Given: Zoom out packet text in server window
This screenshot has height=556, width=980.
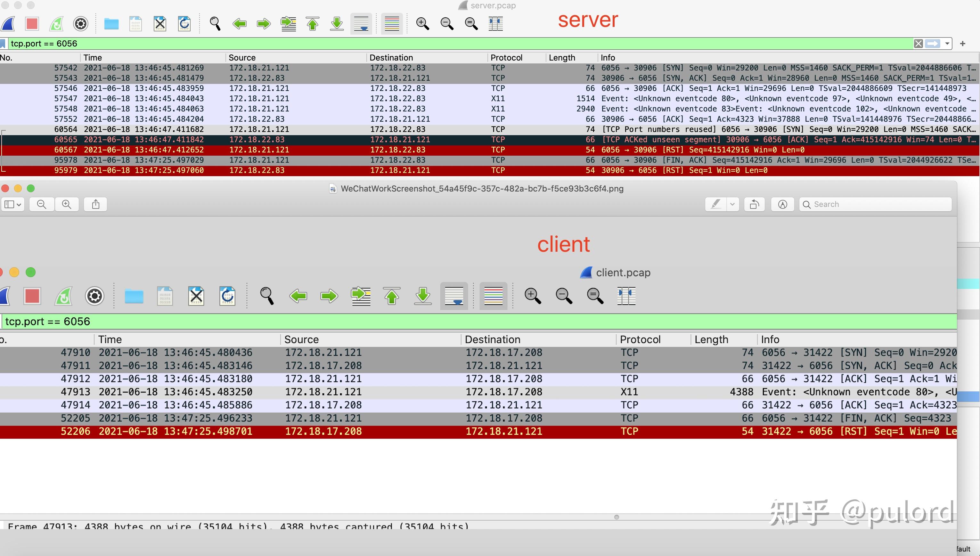Looking at the screenshot, I should click(447, 24).
